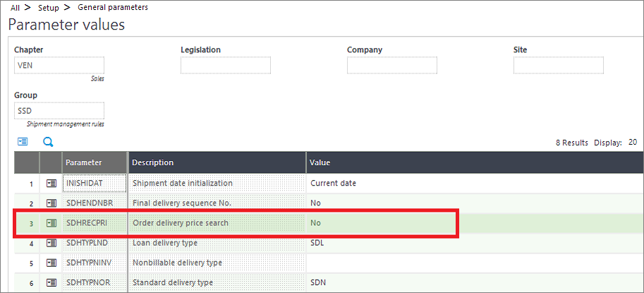Open the row actions icon for SDHRECPRI
The height and width of the screenshot is (293, 644).
51,223
